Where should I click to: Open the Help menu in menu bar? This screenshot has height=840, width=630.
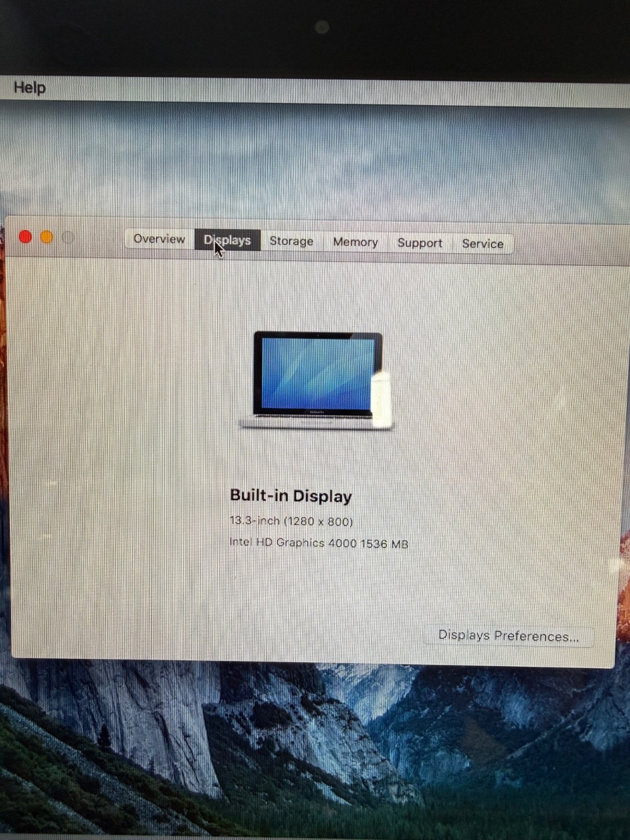click(29, 87)
